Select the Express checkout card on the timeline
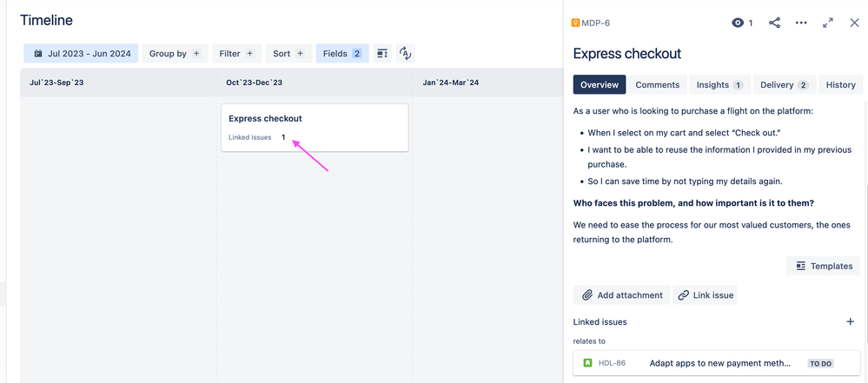 click(315, 128)
